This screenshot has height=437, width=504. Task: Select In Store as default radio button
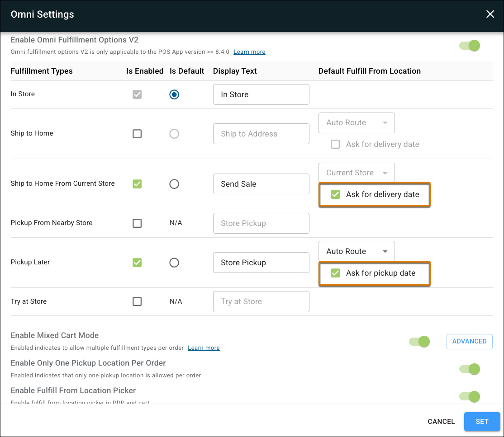[x=174, y=94]
